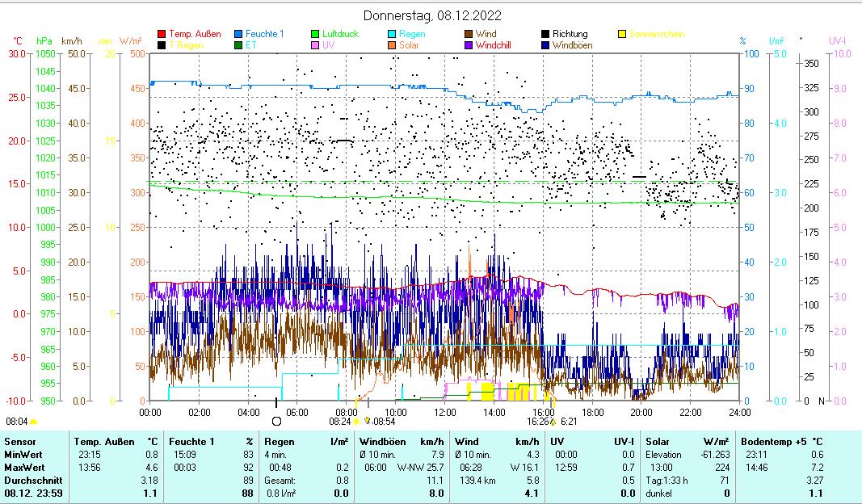
Task: Select the Windböen table column header
Action: pos(381,442)
